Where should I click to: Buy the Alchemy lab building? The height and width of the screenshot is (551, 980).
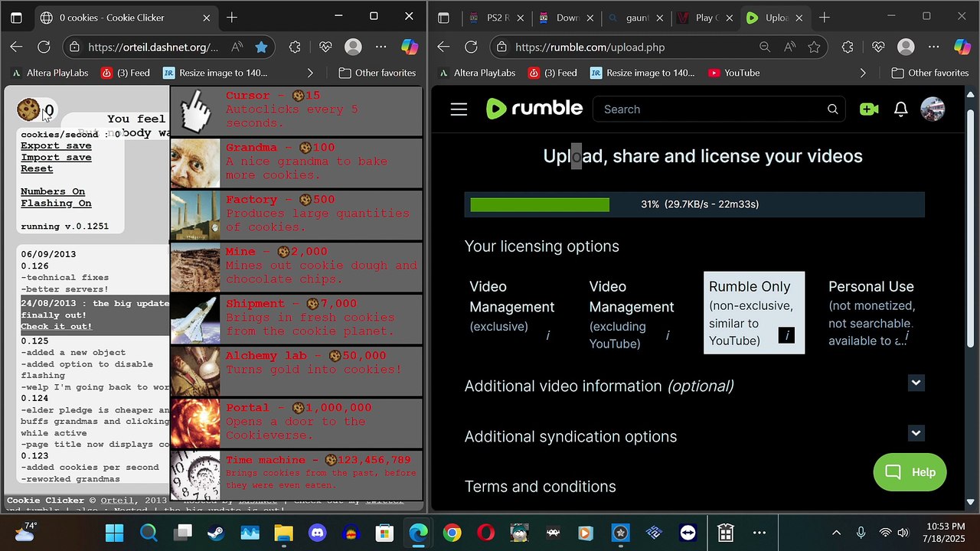[x=296, y=371]
